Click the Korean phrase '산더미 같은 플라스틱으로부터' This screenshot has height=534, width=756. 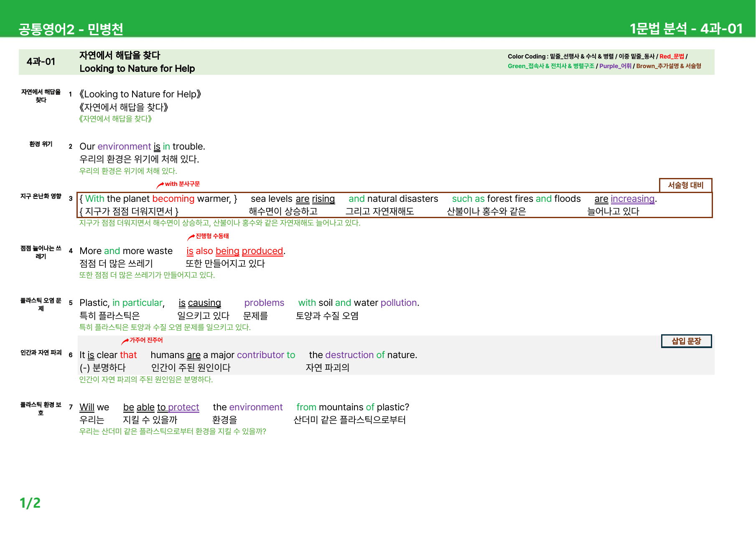350,420
